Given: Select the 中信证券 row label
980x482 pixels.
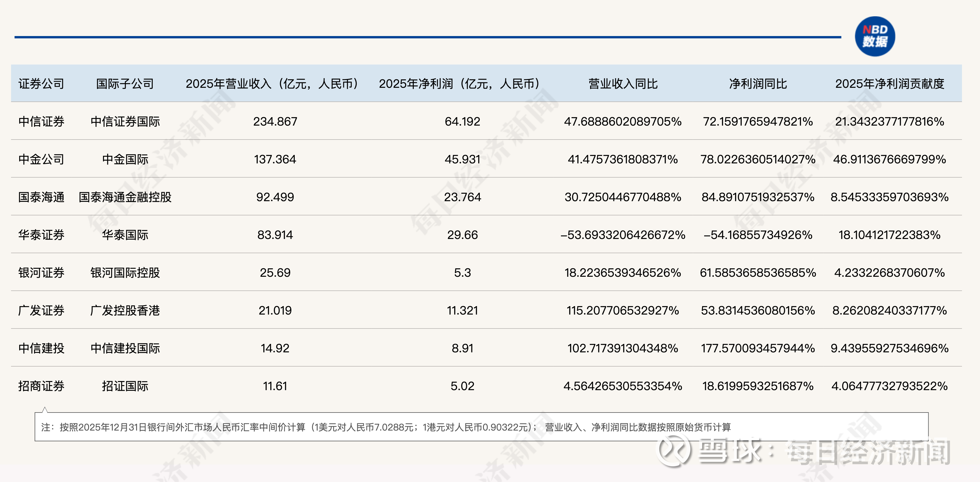Looking at the screenshot, I should click(41, 122).
